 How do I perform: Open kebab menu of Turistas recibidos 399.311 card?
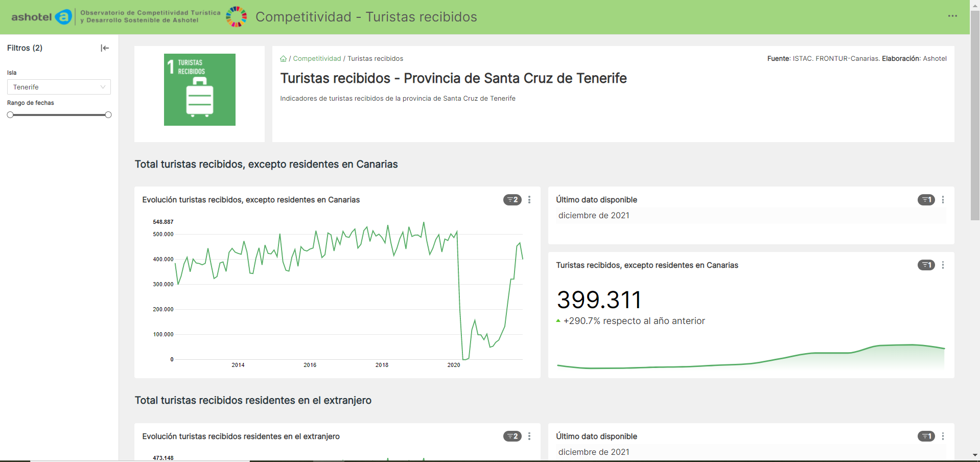tap(943, 265)
